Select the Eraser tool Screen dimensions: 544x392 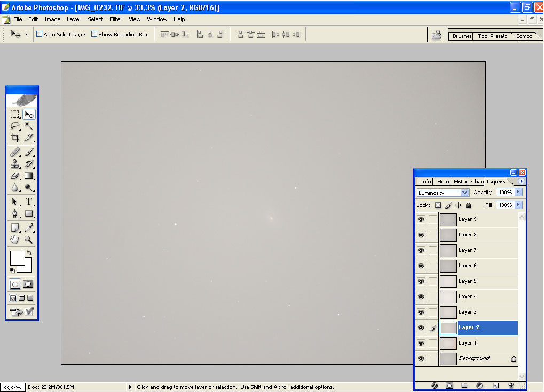(15, 175)
